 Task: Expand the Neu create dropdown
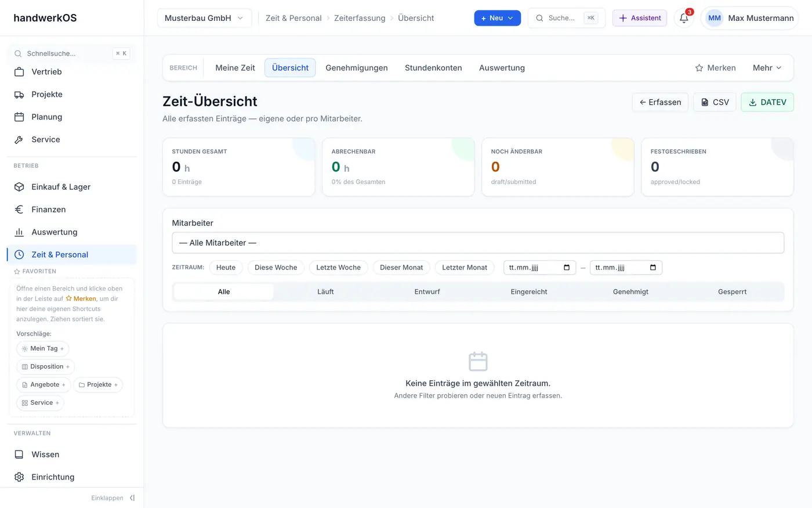tap(497, 18)
